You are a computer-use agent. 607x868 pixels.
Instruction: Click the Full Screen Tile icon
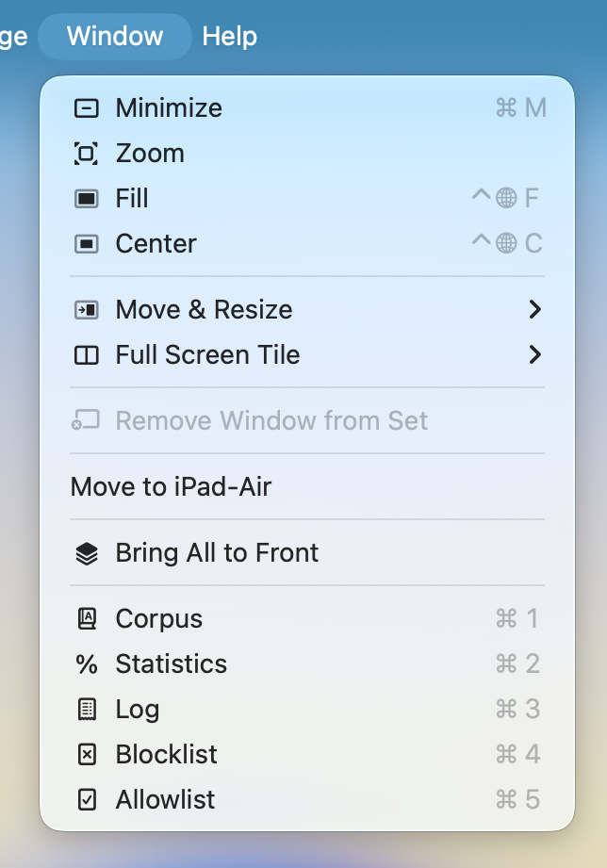click(x=86, y=355)
